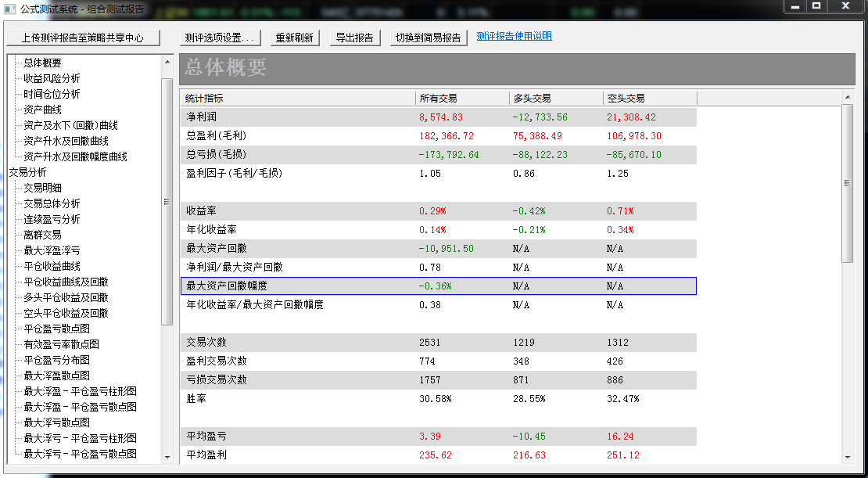Click the tree panel scroll-down arrow
The width and height of the screenshot is (868, 478).
pyautogui.click(x=167, y=456)
